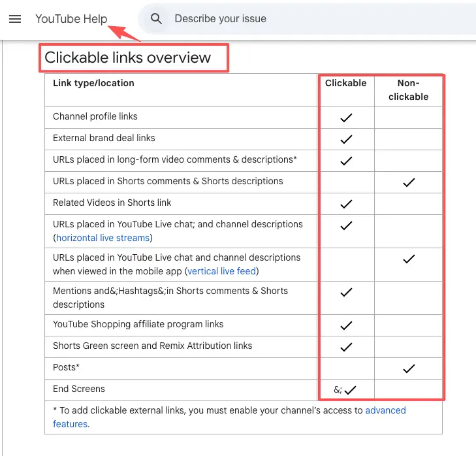
Task: Focus the Describe your issue search field
Action: [308, 19]
